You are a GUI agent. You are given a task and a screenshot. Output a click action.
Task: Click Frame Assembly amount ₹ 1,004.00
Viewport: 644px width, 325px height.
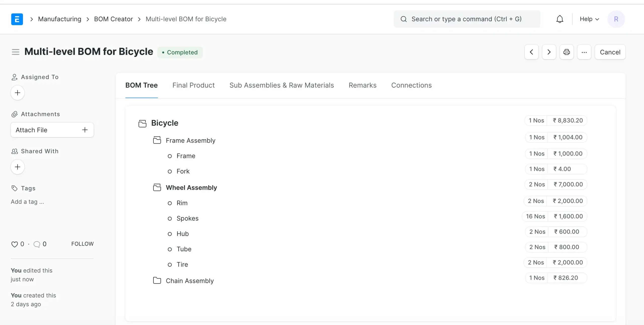568,137
